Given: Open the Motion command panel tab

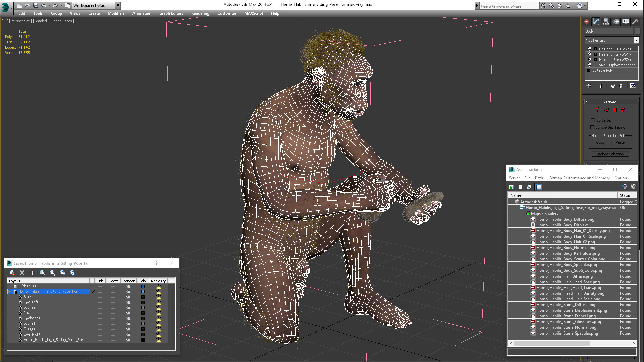Looking at the screenshot, I should [616, 22].
